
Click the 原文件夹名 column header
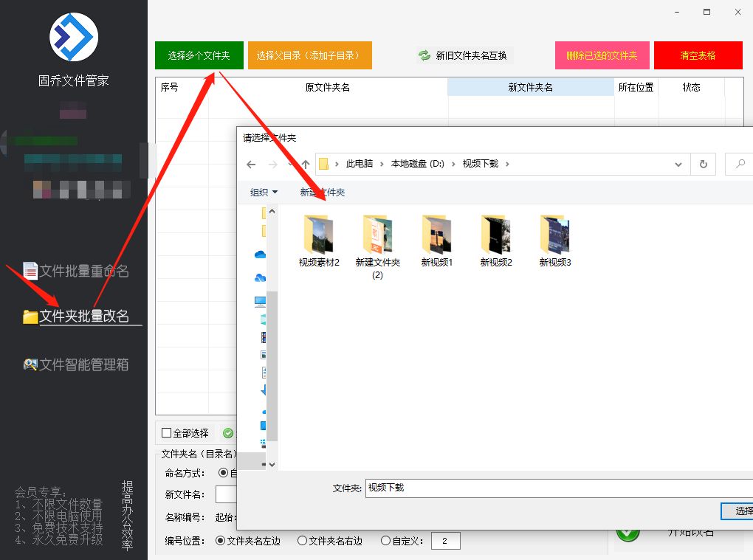click(328, 87)
